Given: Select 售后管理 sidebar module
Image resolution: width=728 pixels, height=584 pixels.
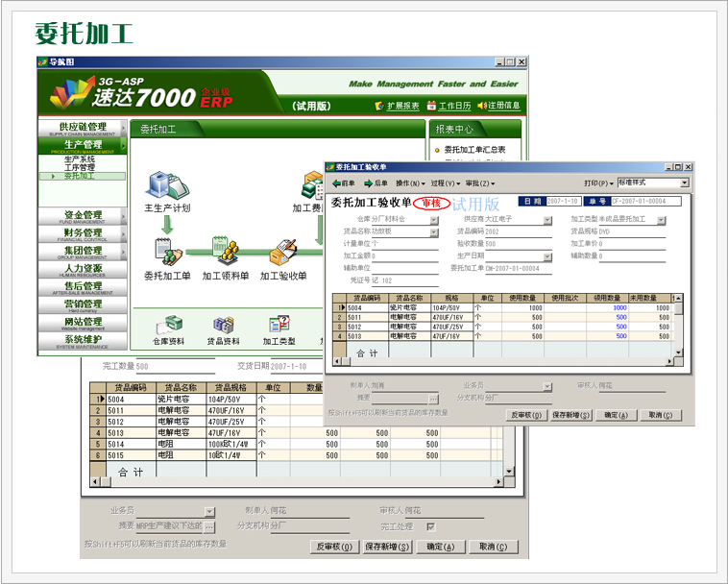Looking at the screenshot, I should (x=83, y=287).
